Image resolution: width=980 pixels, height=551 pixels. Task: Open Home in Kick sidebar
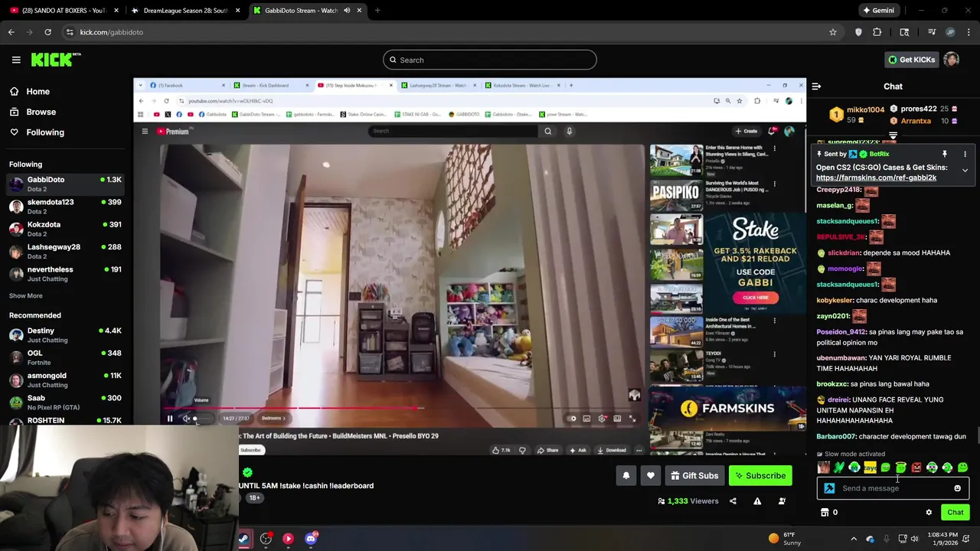click(x=38, y=91)
